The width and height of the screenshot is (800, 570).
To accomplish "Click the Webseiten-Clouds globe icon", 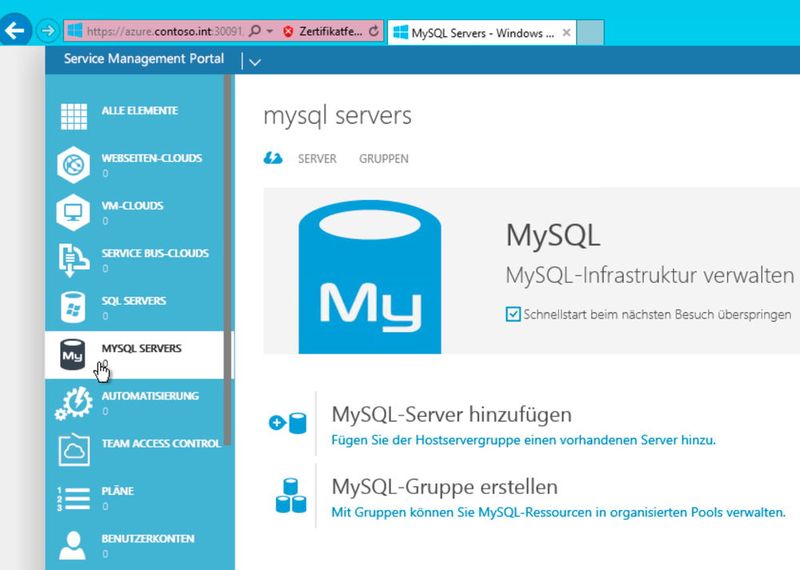I will (73, 164).
